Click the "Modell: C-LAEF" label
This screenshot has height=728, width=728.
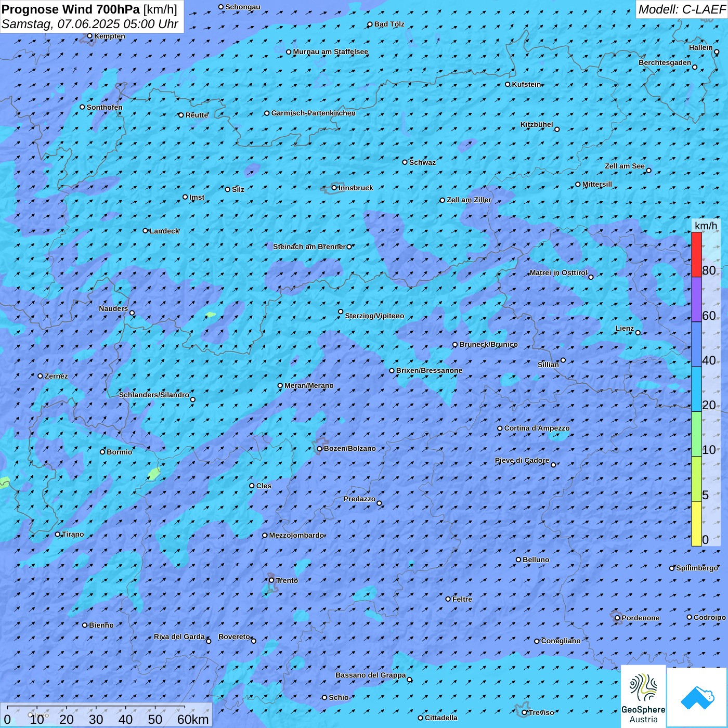[x=682, y=9]
